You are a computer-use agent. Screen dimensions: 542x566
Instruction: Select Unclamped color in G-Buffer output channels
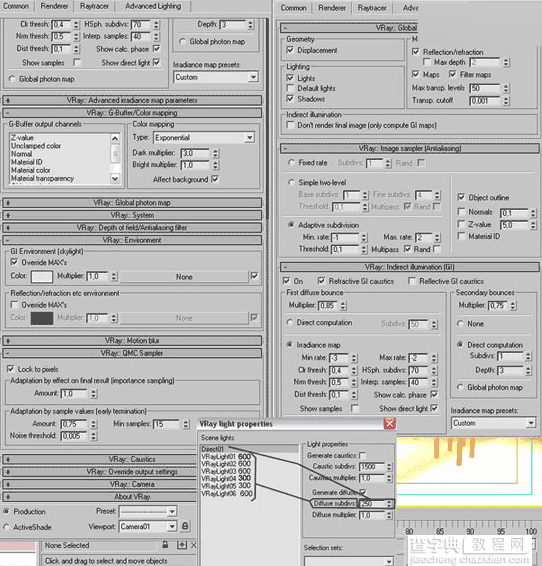[x=36, y=146]
